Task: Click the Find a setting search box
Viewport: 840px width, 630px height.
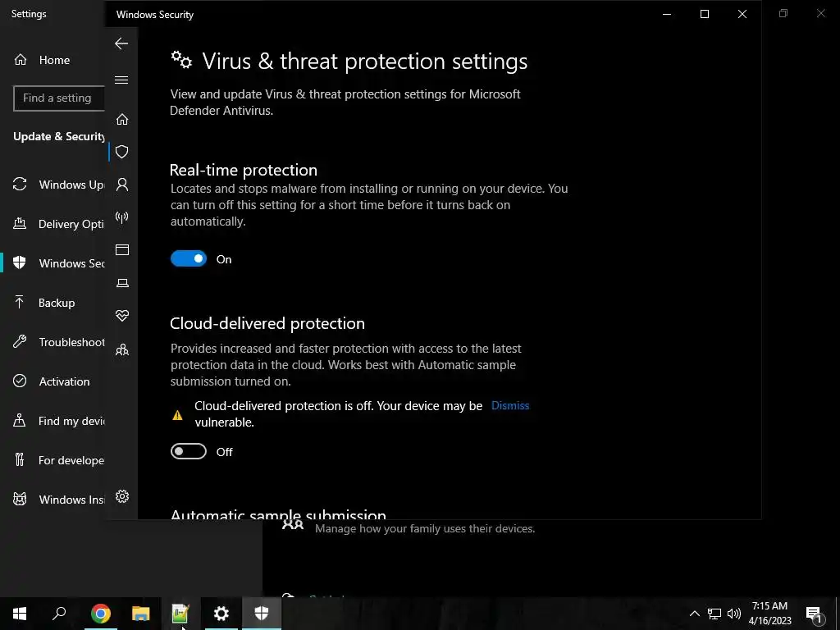Action: click(59, 98)
